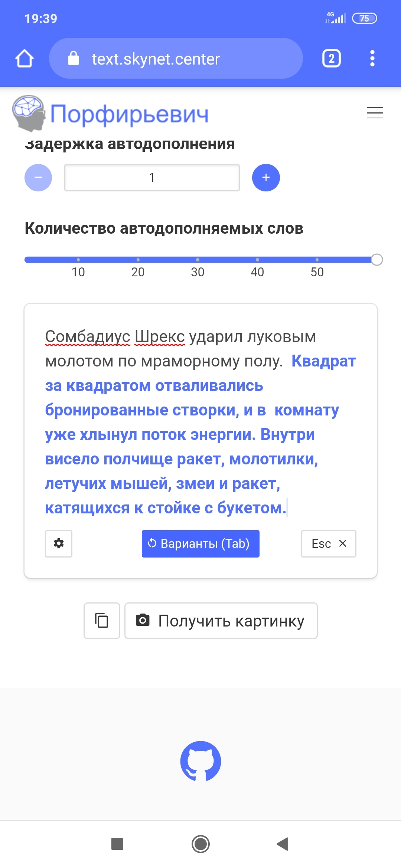Open the browser three-dot menu

click(372, 59)
